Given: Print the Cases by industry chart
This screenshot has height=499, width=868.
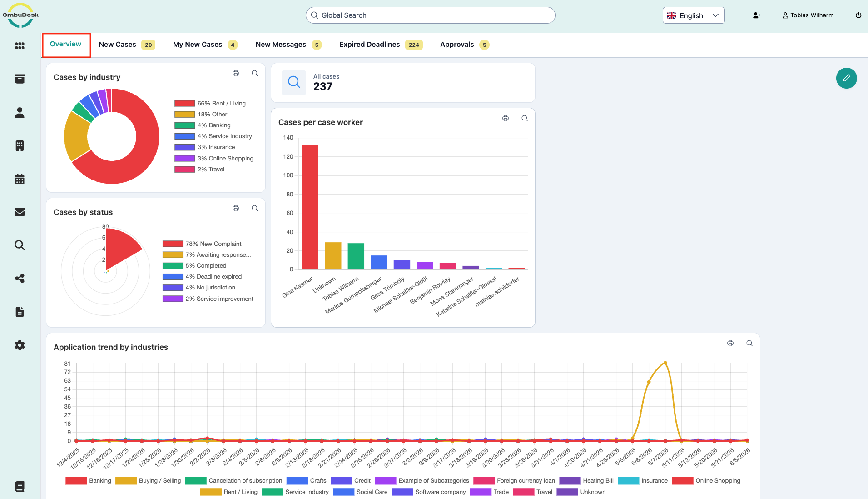Looking at the screenshot, I should pos(236,73).
